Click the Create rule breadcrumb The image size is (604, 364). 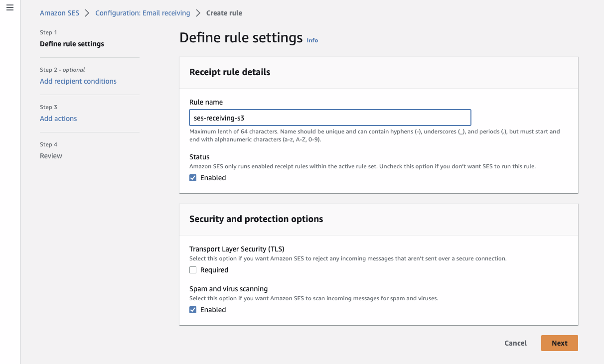[x=224, y=13]
